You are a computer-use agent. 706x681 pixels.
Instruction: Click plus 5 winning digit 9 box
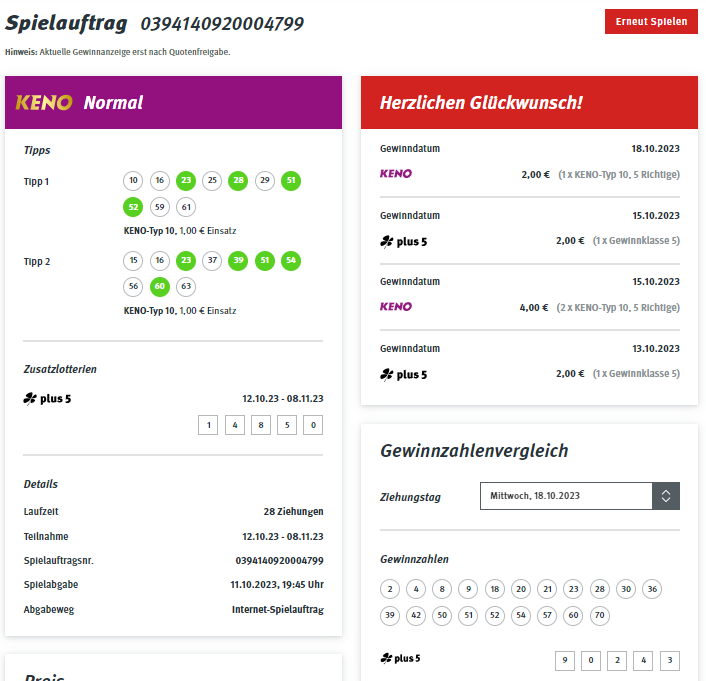[565, 661]
